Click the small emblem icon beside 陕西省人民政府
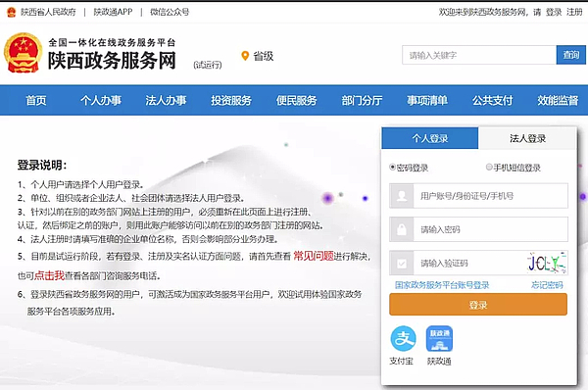588x390 pixels. [11, 12]
